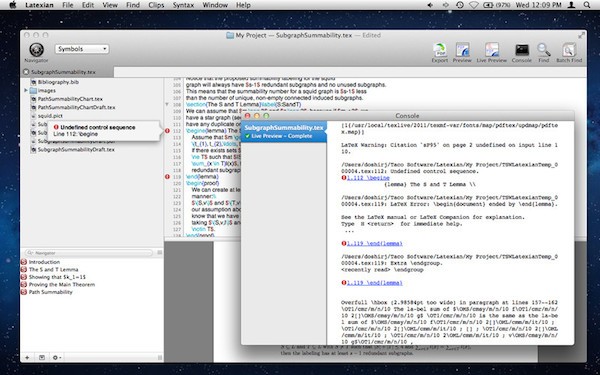This screenshot has width=600, height=375.
Task: Open the gear action menu below navigator
Action: [x=57, y=358]
